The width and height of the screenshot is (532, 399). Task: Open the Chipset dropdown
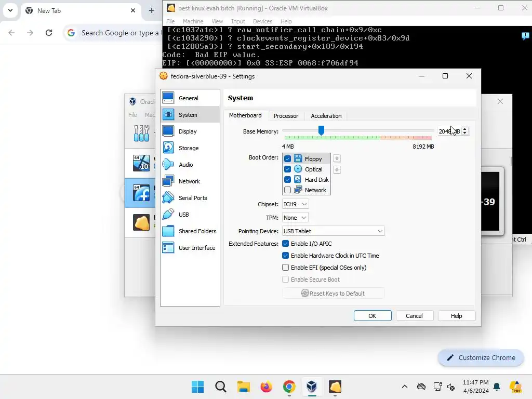295,204
